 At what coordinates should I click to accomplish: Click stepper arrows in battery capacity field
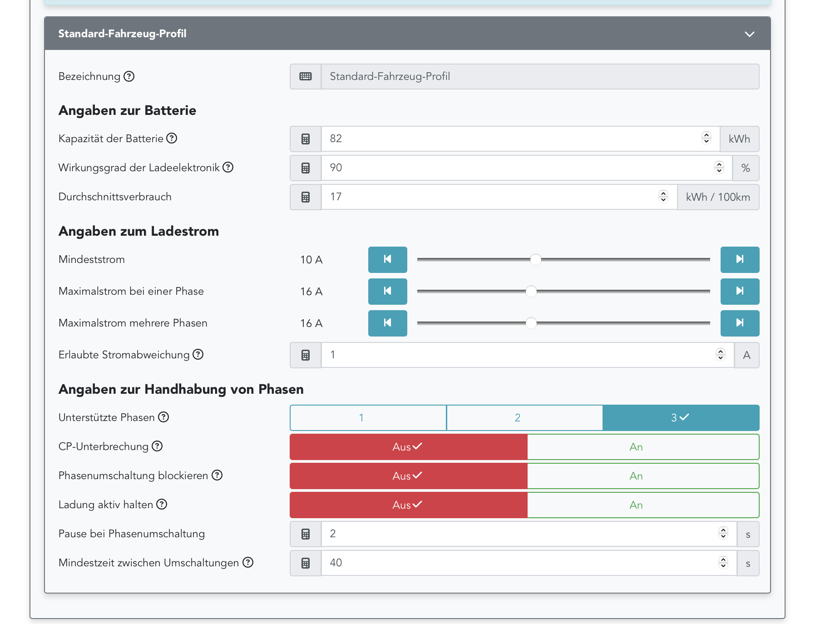706,138
